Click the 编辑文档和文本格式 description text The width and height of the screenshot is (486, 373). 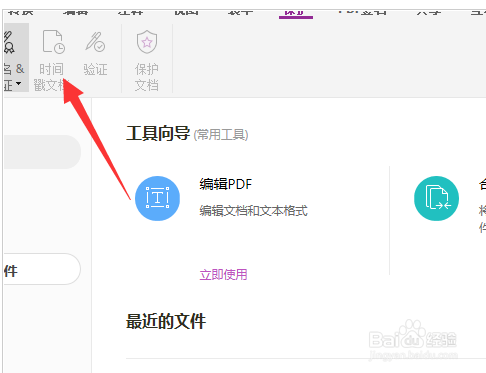(x=253, y=211)
